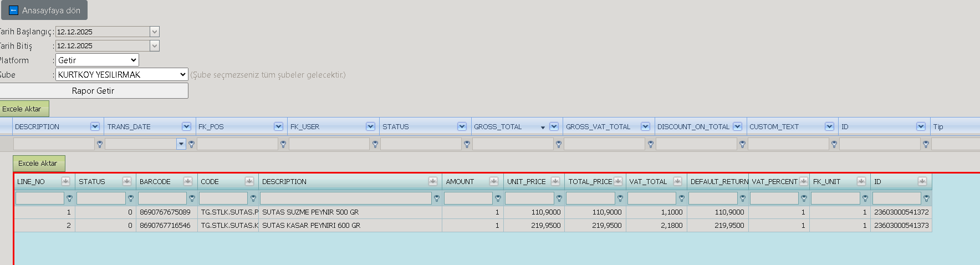Open the Tarih Başlangıç date dropdown
Viewport: 980px width, 265px height.
tap(155, 32)
